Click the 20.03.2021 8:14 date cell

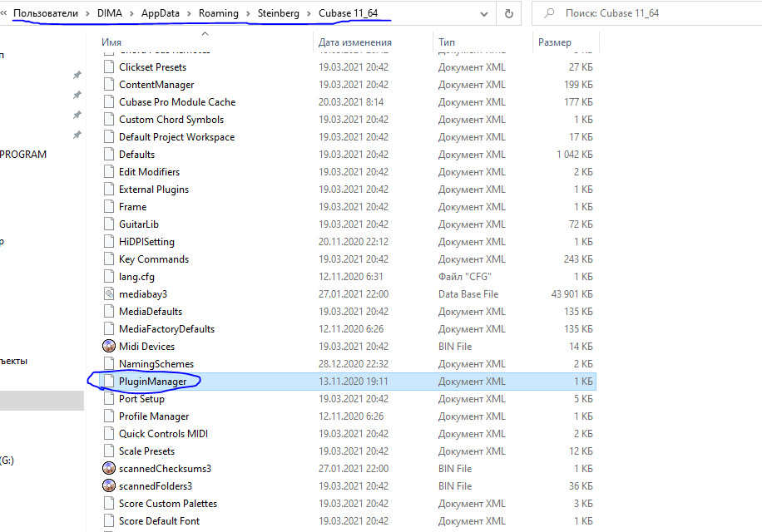351,102
